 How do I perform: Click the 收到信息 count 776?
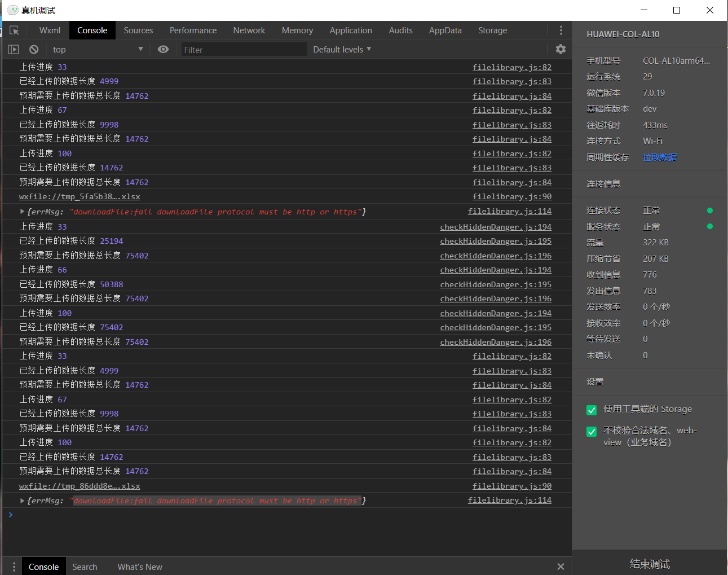pyautogui.click(x=650, y=274)
